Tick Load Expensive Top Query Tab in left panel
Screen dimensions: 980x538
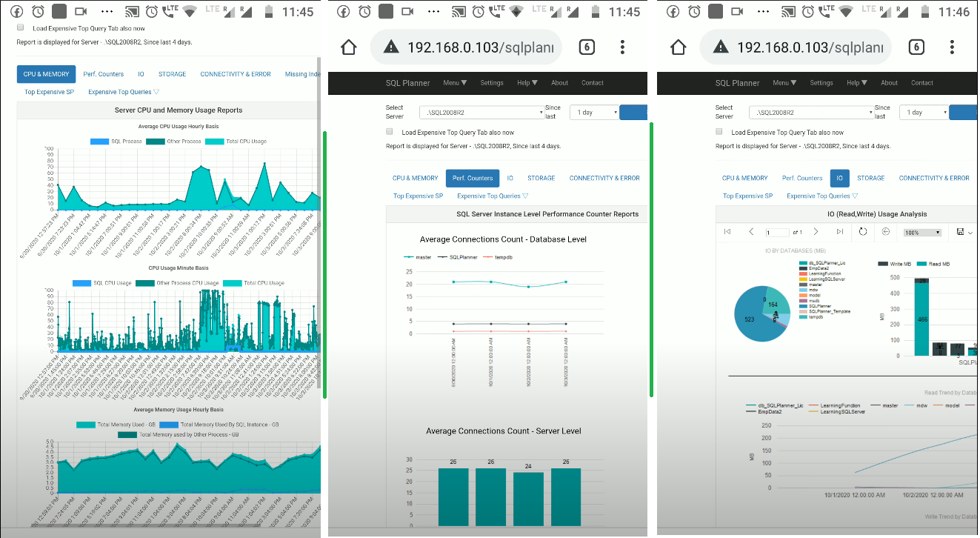tap(19, 27)
